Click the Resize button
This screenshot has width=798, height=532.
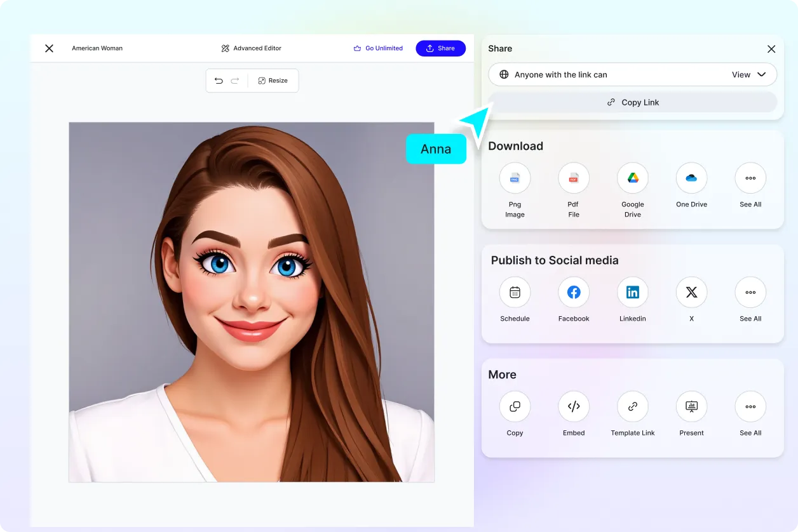(x=273, y=80)
